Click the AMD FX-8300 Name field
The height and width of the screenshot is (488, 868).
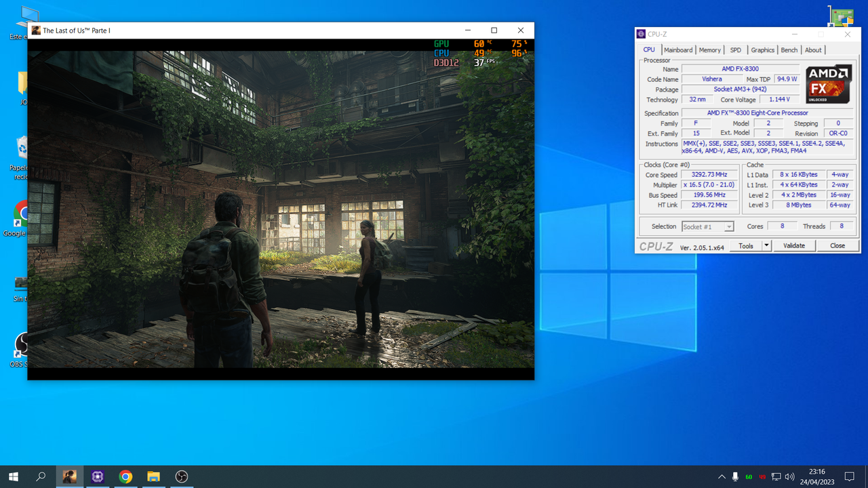[x=741, y=69]
